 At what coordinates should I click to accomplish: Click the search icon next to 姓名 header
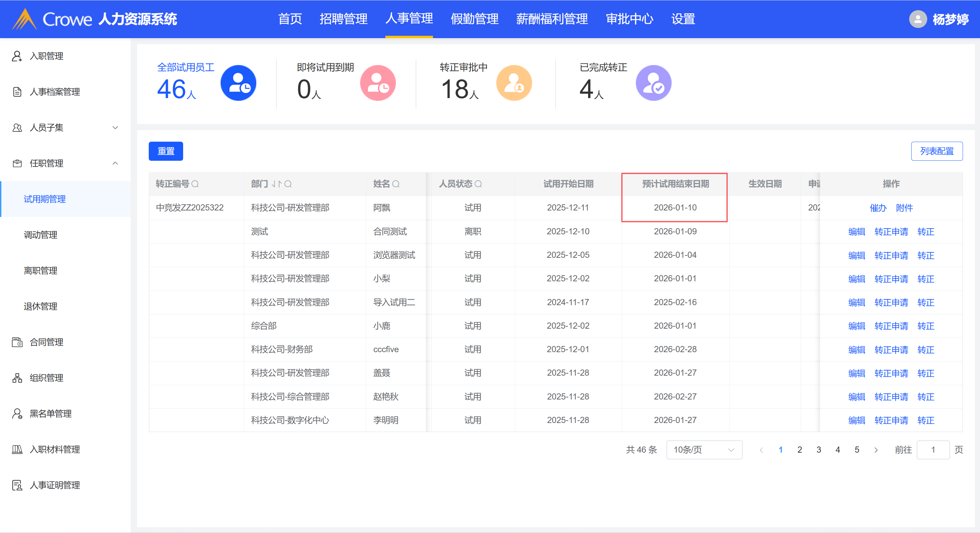(396, 184)
